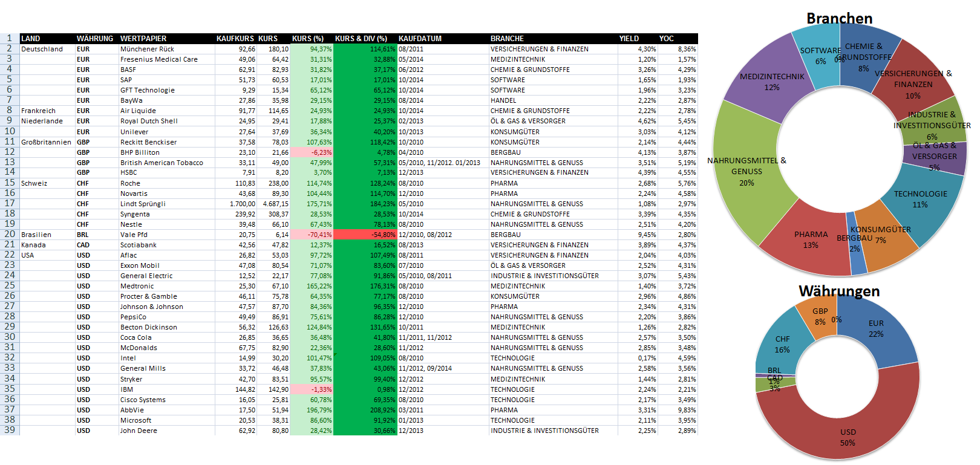Viewport: 980px width, 465px height.
Task: Select the "Fresenius Medical Care" cell
Action: tap(167, 59)
